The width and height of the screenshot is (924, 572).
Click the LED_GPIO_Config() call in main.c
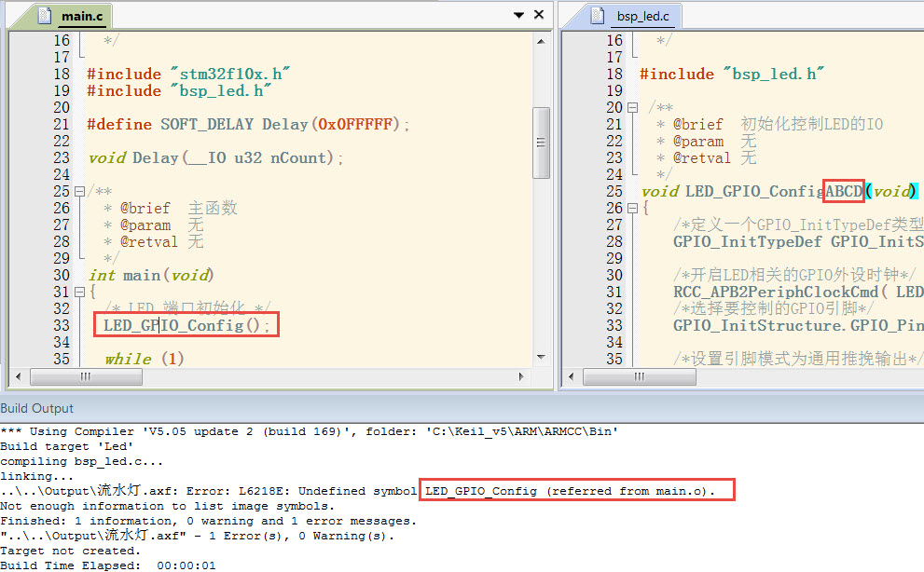(186, 325)
